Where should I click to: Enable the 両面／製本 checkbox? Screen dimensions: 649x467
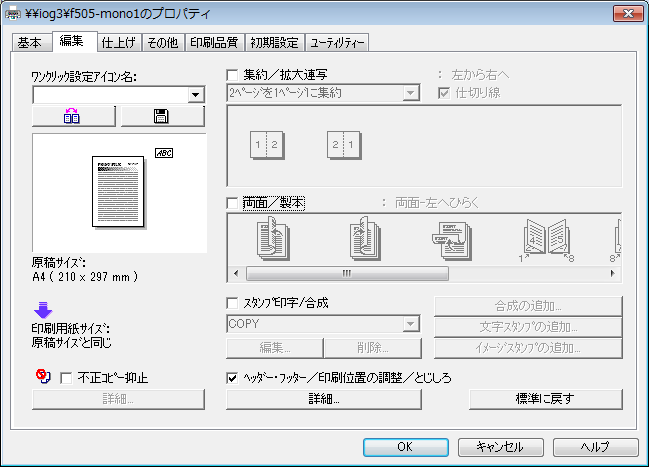233,203
